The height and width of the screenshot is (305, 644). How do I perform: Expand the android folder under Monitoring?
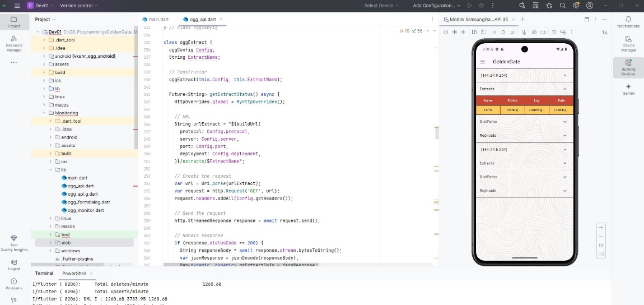click(x=50, y=137)
